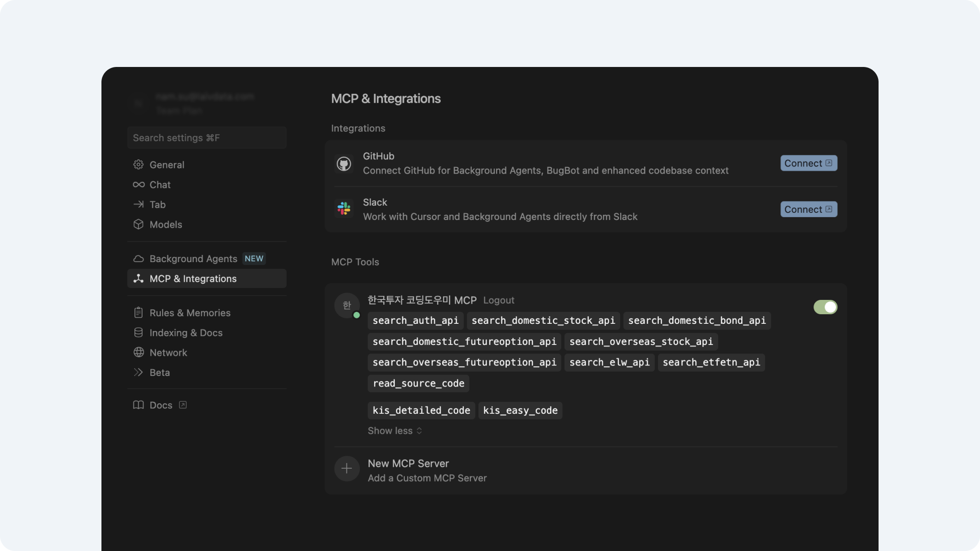The width and height of the screenshot is (980, 551).
Task: Click the General gear icon
Action: 138,165
